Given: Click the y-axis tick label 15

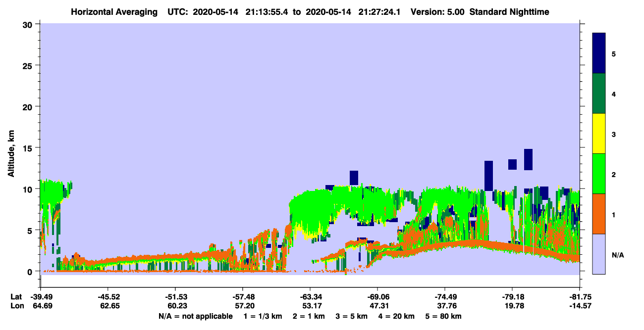Looking at the screenshot, I should coord(29,147).
